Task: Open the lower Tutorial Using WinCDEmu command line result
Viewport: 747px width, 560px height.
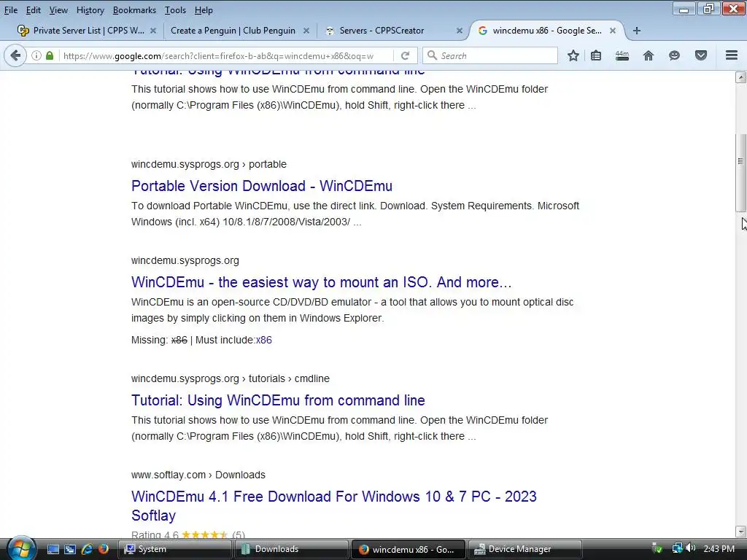Action: [x=278, y=400]
